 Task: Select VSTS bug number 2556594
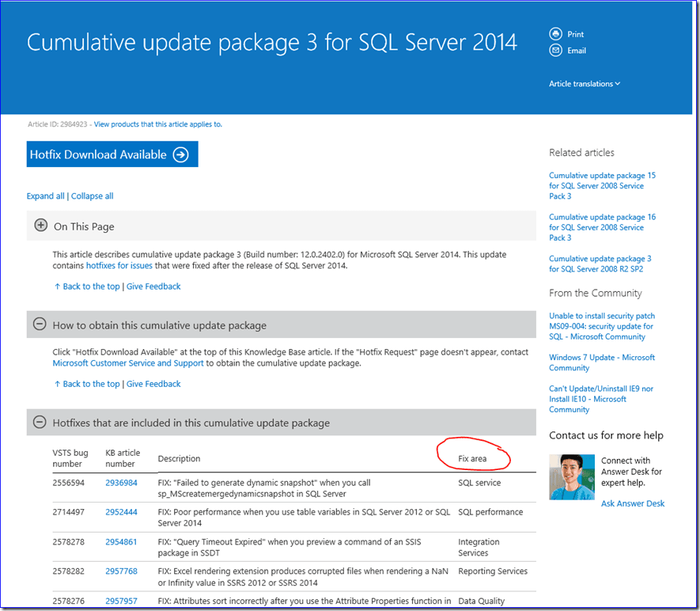pyautogui.click(x=68, y=483)
